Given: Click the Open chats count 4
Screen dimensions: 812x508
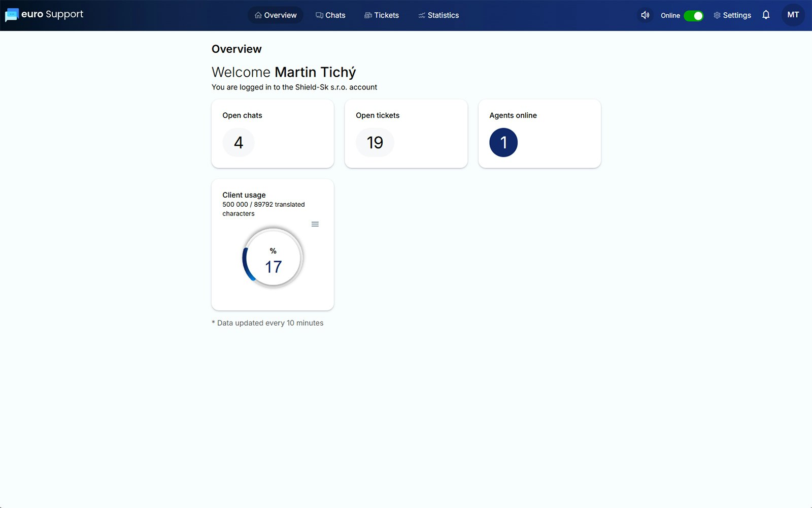Looking at the screenshot, I should tap(239, 143).
